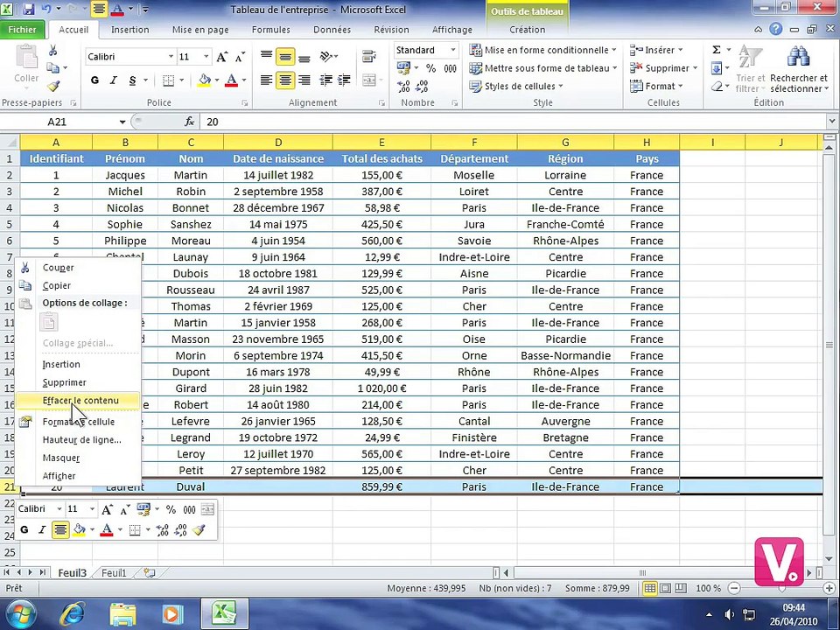840x630 pixels.
Task: Toggle ribbon middle vertical alignment
Action: 285,56
